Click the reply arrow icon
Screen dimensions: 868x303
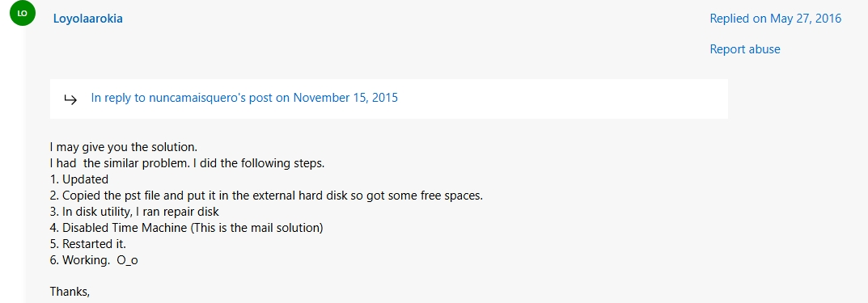(70, 99)
